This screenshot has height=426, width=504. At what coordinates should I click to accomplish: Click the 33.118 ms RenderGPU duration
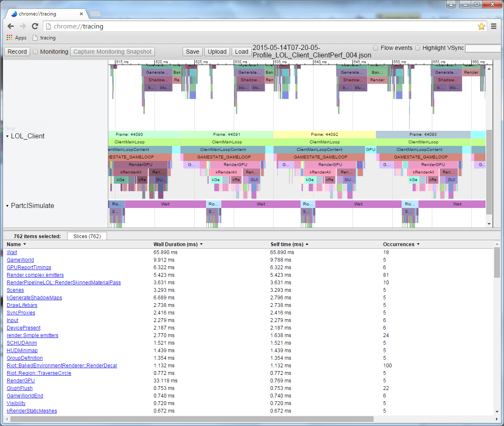165,381
